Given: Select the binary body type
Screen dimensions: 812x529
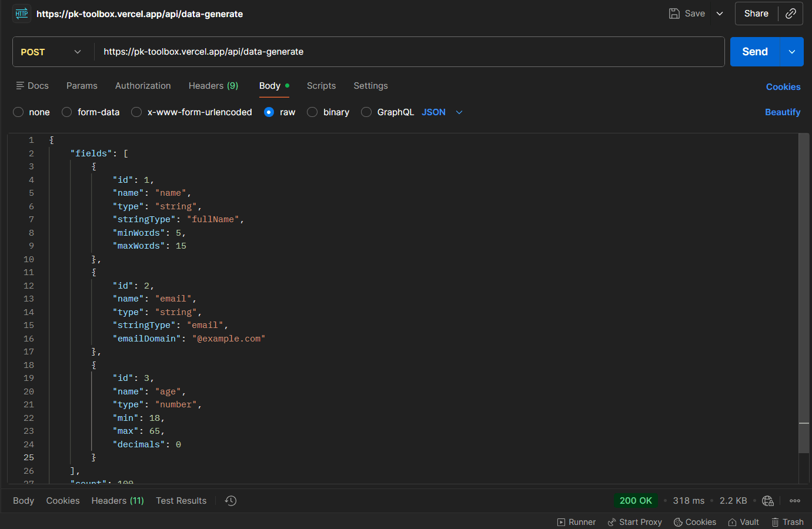Looking at the screenshot, I should coord(312,112).
